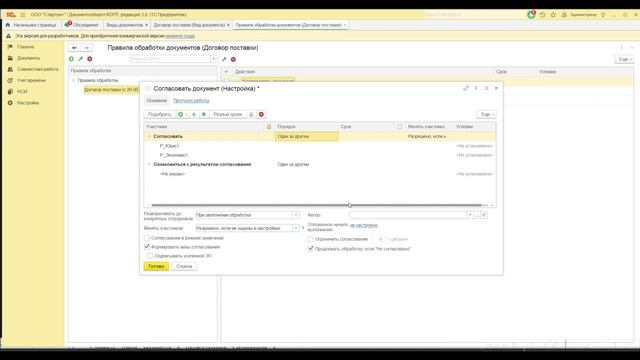Uncheck Продолжать обработку, если Не согласовано
This screenshot has height=360, width=640.
311,249
